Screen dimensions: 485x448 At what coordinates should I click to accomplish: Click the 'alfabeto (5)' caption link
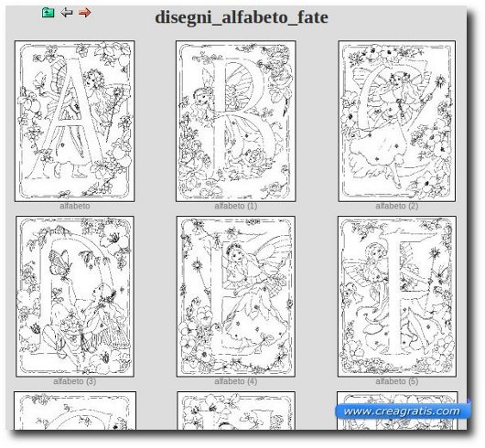[x=397, y=381]
